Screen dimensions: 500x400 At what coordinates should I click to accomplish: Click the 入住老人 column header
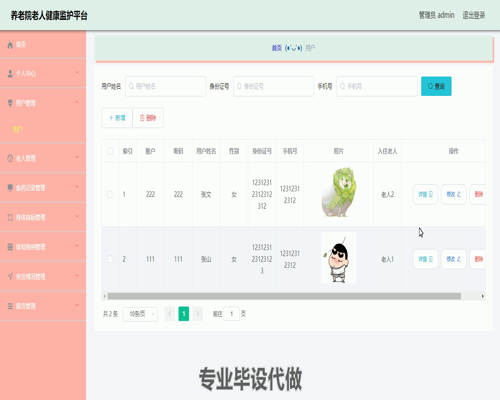[x=387, y=151]
